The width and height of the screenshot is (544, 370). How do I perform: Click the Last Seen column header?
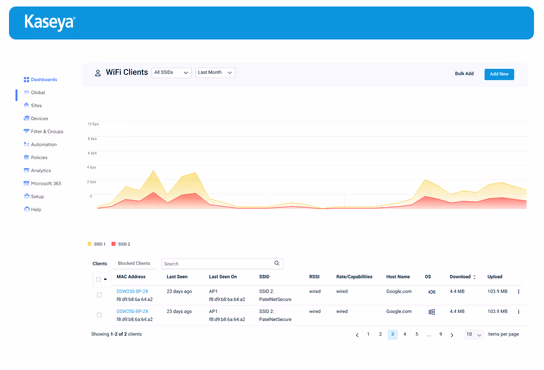[177, 277]
